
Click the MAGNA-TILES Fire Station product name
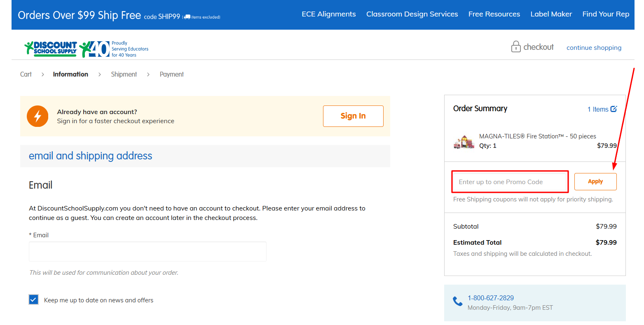pyautogui.click(x=538, y=136)
